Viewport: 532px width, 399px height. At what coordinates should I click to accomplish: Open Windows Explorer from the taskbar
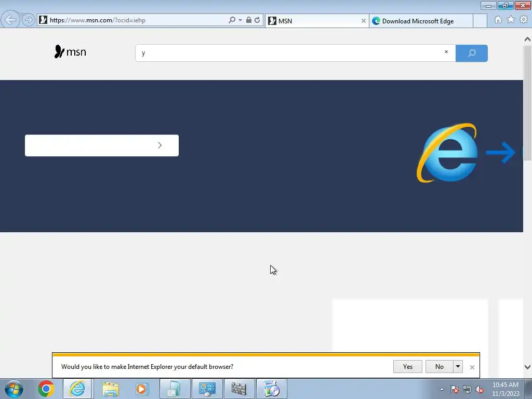(111, 389)
